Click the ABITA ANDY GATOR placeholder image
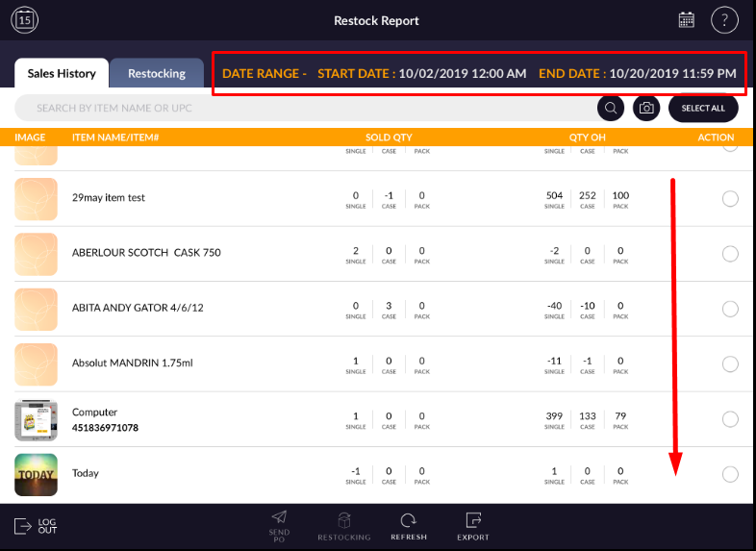 37,309
